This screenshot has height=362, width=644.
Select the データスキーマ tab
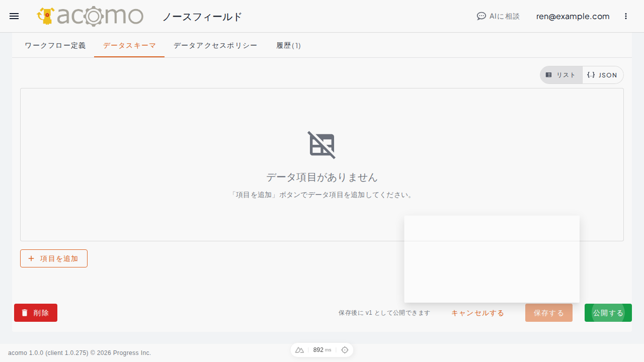[x=129, y=45]
